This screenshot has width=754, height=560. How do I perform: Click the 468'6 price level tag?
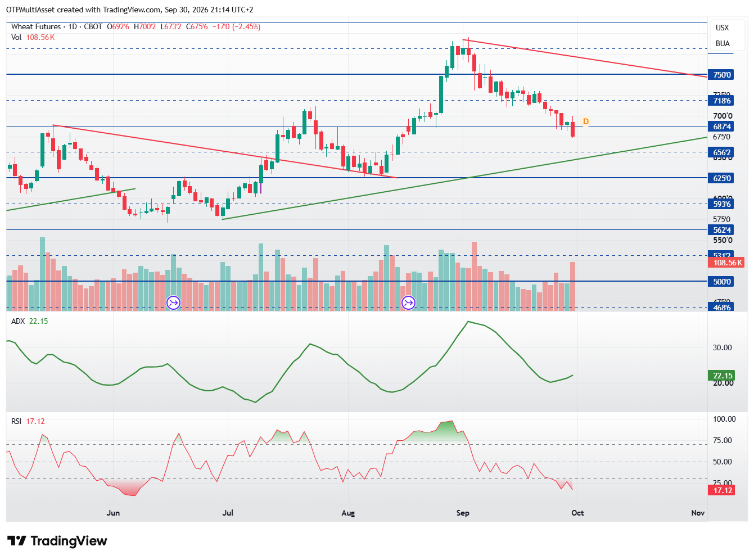pyautogui.click(x=722, y=308)
